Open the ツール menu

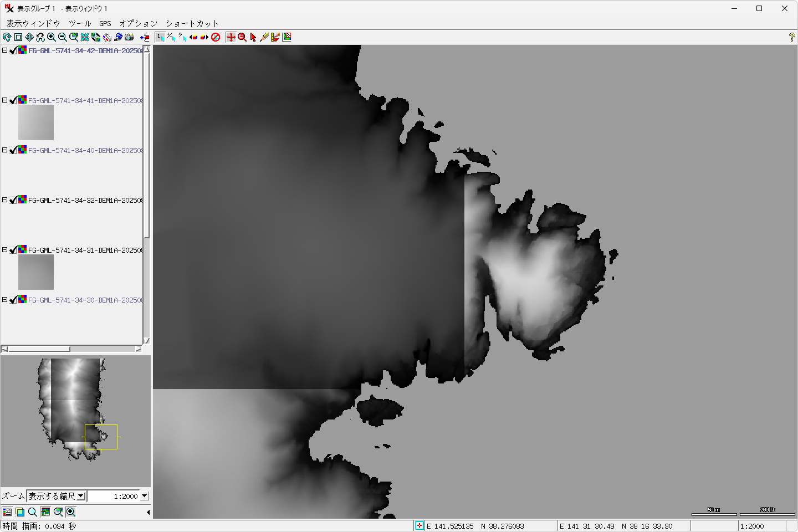tap(80, 23)
